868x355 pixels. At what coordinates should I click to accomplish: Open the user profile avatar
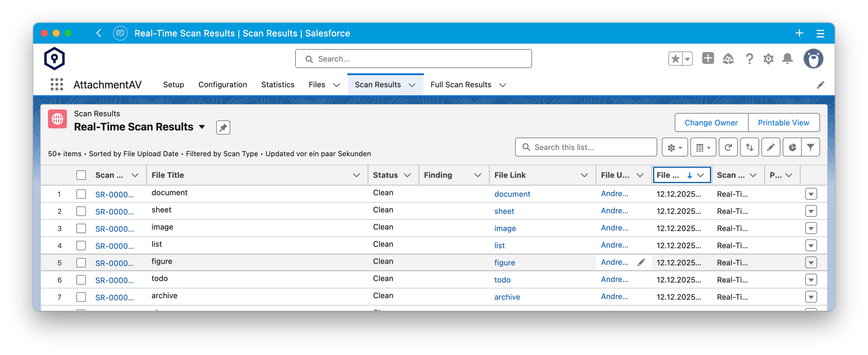813,59
